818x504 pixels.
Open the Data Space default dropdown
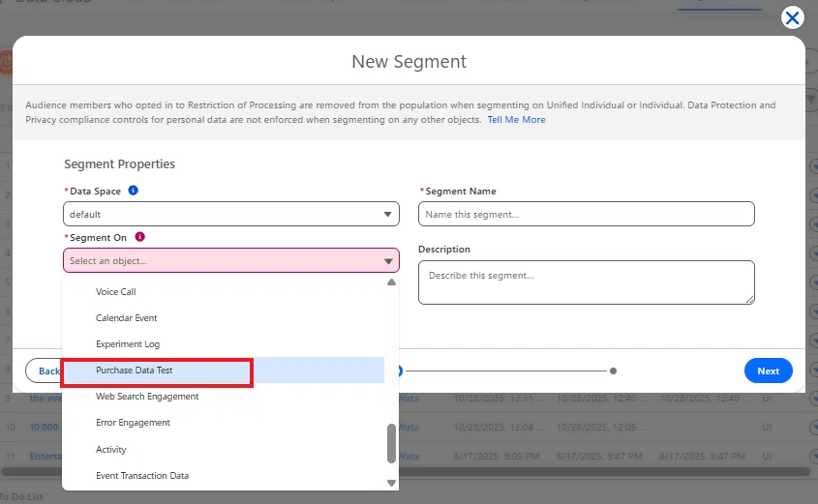click(231, 214)
